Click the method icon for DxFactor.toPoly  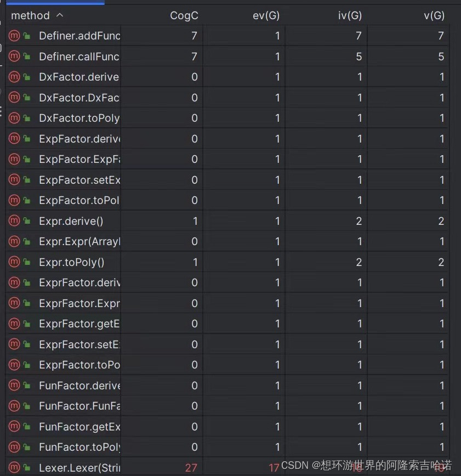[x=14, y=118]
